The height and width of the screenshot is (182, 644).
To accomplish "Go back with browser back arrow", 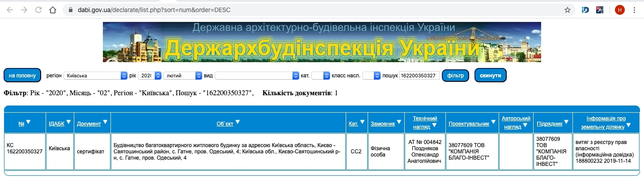I will [10, 9].
